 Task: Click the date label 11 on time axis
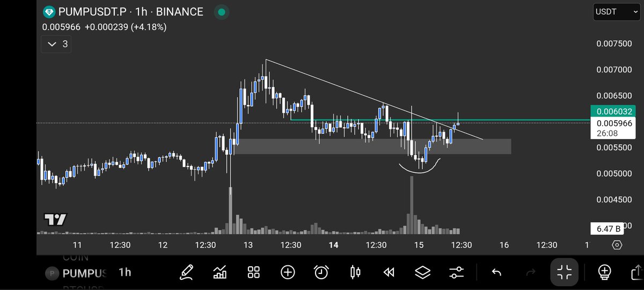point(77,245)
